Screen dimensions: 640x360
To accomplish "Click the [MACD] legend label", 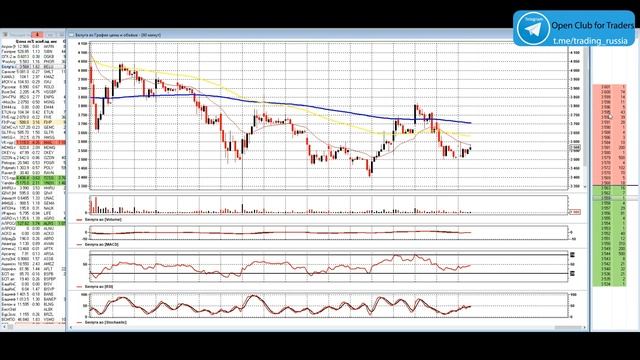I will (x=102, y=244).
